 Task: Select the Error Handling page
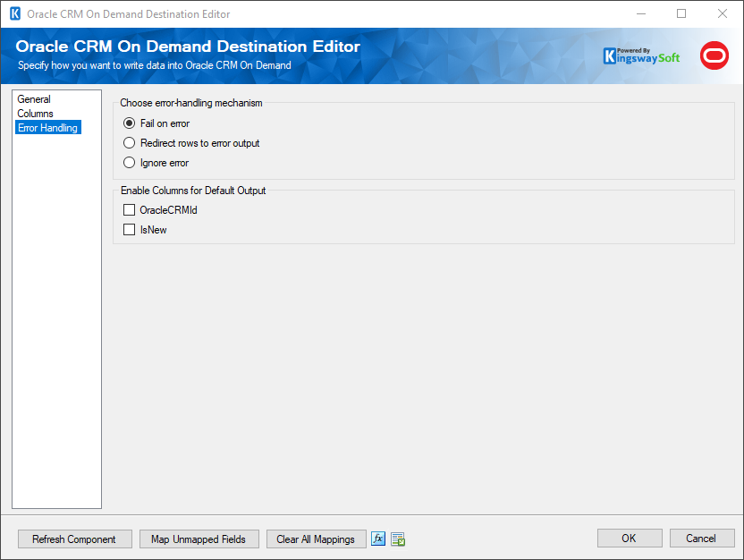48,127
